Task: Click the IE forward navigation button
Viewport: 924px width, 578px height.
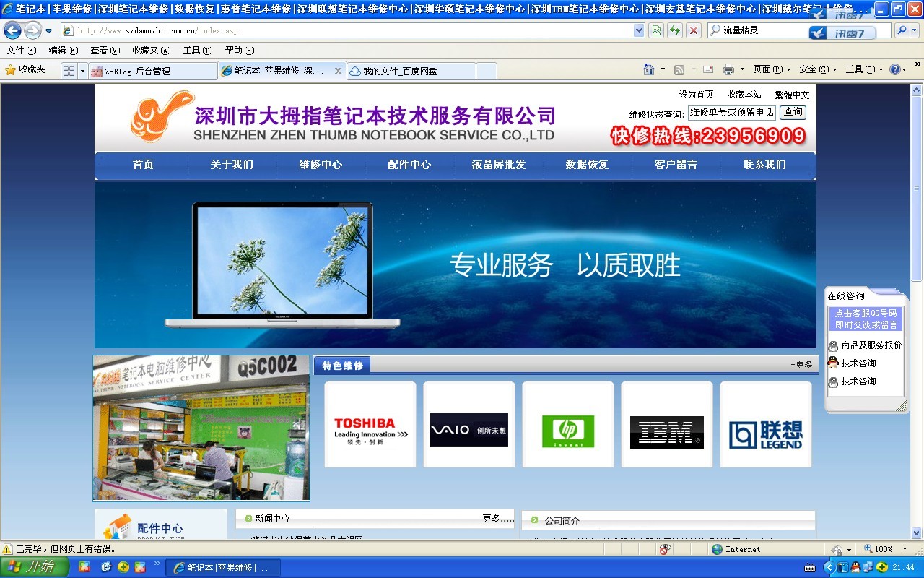Action: click(32, 30)
